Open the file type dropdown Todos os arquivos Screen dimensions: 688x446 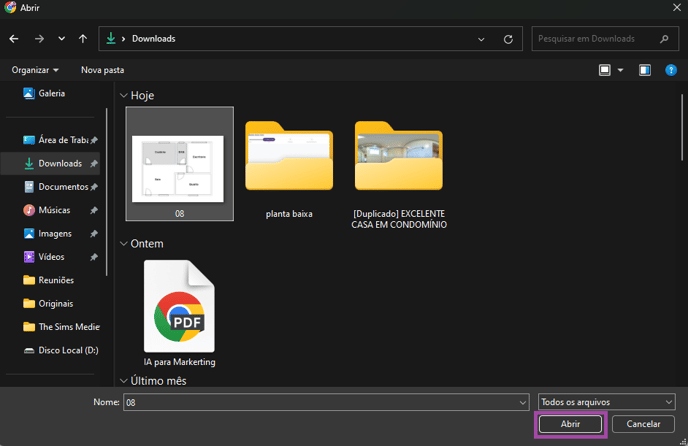click(606, 402)
